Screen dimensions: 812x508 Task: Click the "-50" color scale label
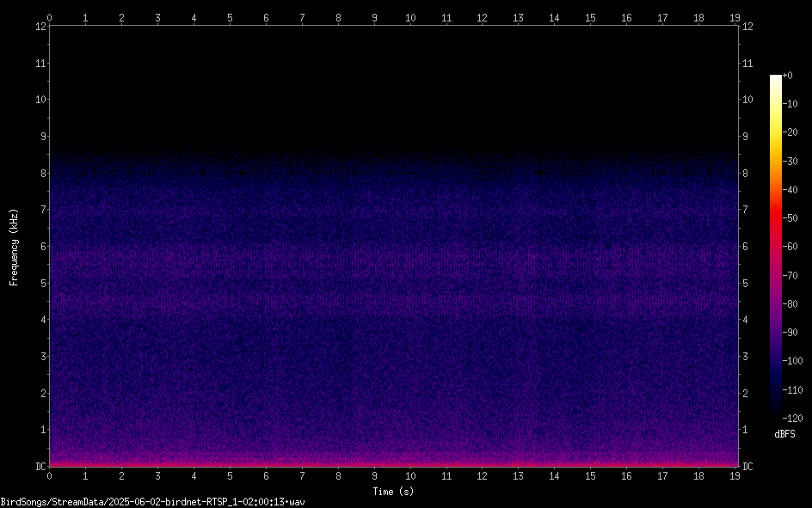790,218
